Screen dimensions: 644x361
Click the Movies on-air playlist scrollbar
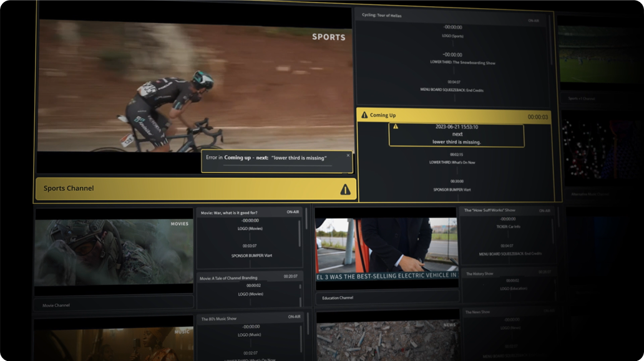pos(300,234)
